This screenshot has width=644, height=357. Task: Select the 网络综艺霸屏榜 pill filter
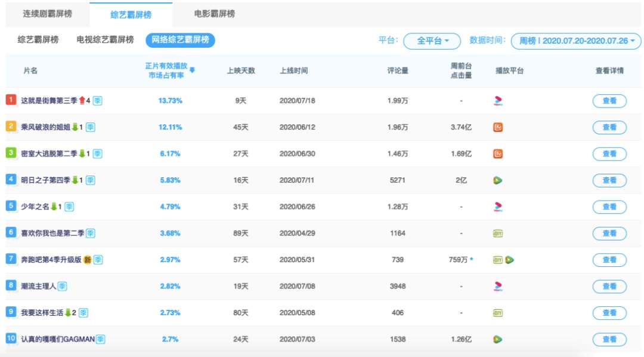click(180, 40)
